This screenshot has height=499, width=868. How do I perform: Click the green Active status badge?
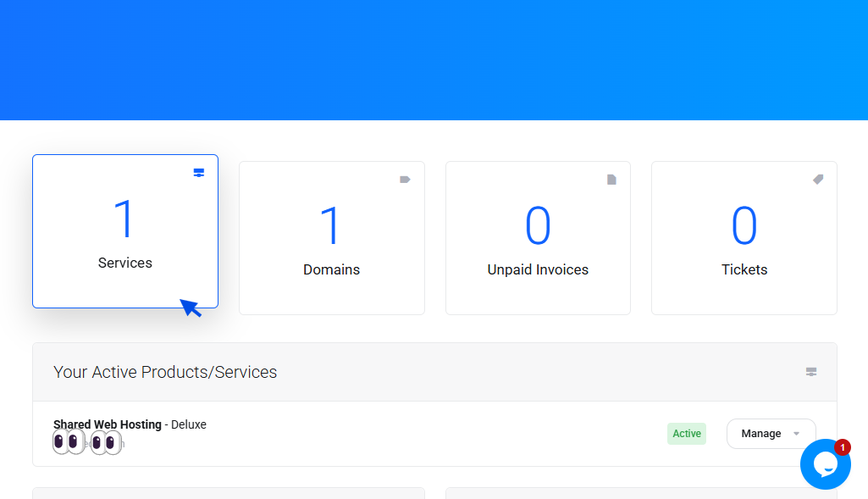[686, 434]
